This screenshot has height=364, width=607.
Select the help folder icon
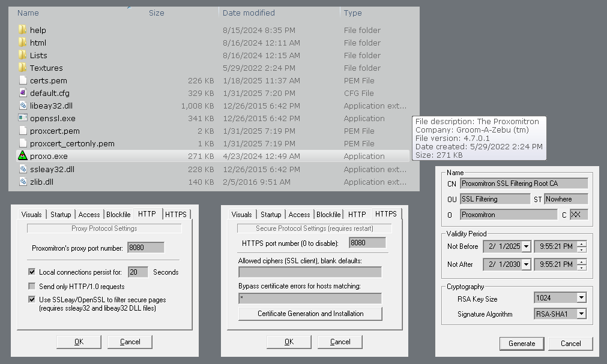(22, 30)
